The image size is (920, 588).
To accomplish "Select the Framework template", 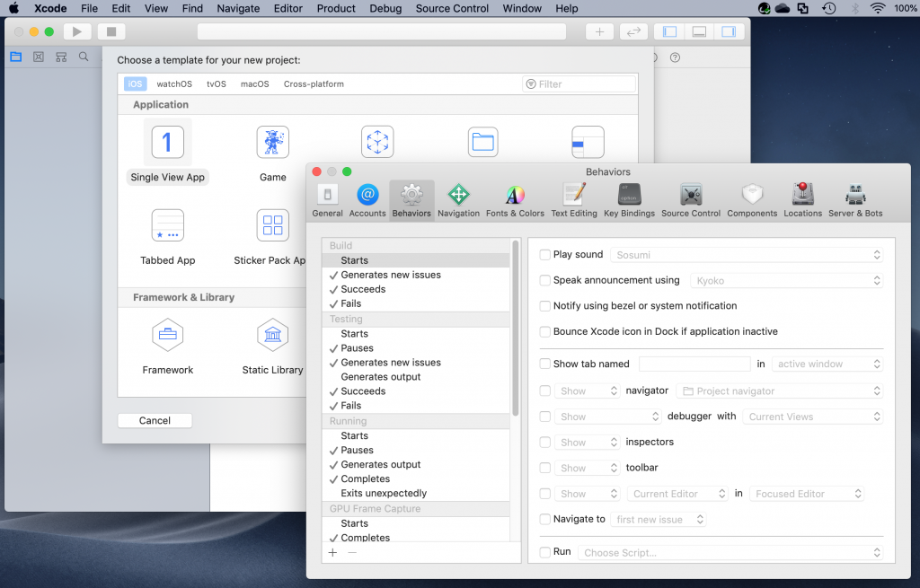I will (167, 346).
